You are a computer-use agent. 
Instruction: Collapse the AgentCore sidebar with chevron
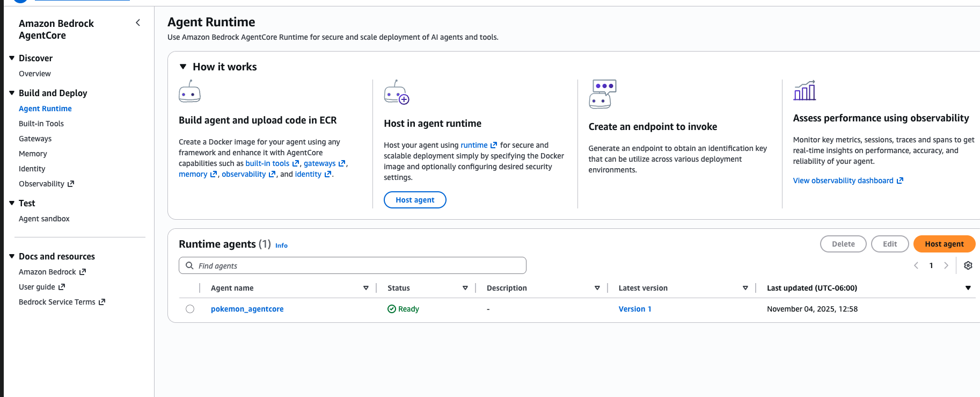[138, 23]
